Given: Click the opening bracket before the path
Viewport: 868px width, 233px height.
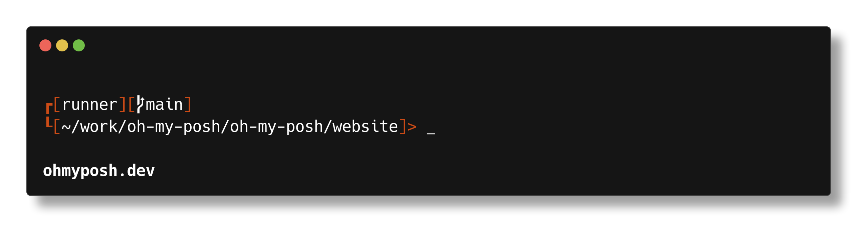Looking at the screenshot, I should click(57, 127).
